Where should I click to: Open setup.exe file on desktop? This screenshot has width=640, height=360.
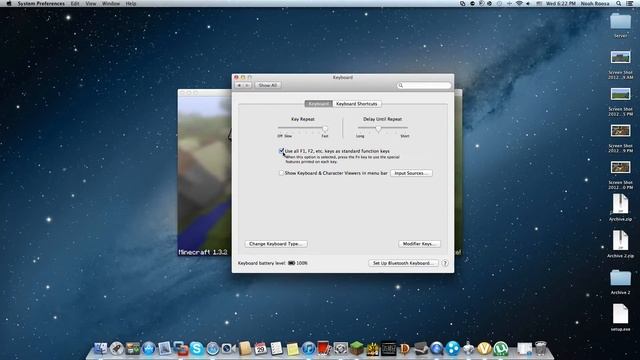pos(620,318)
